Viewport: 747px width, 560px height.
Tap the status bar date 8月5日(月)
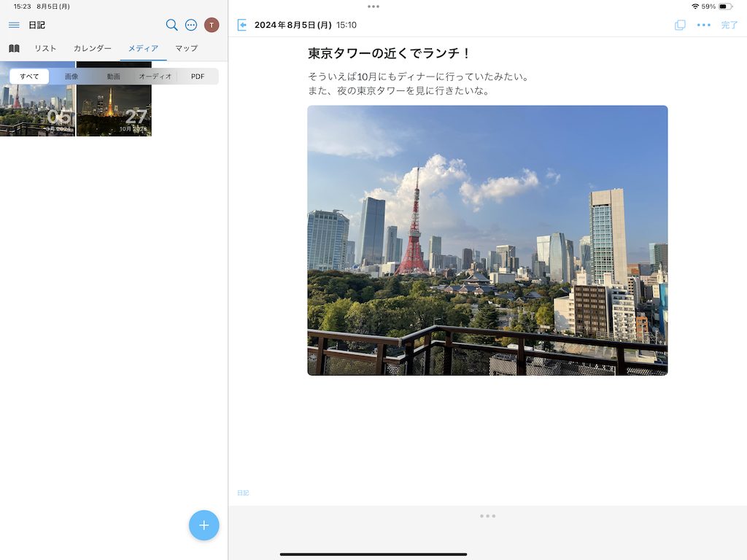point(53,7)
